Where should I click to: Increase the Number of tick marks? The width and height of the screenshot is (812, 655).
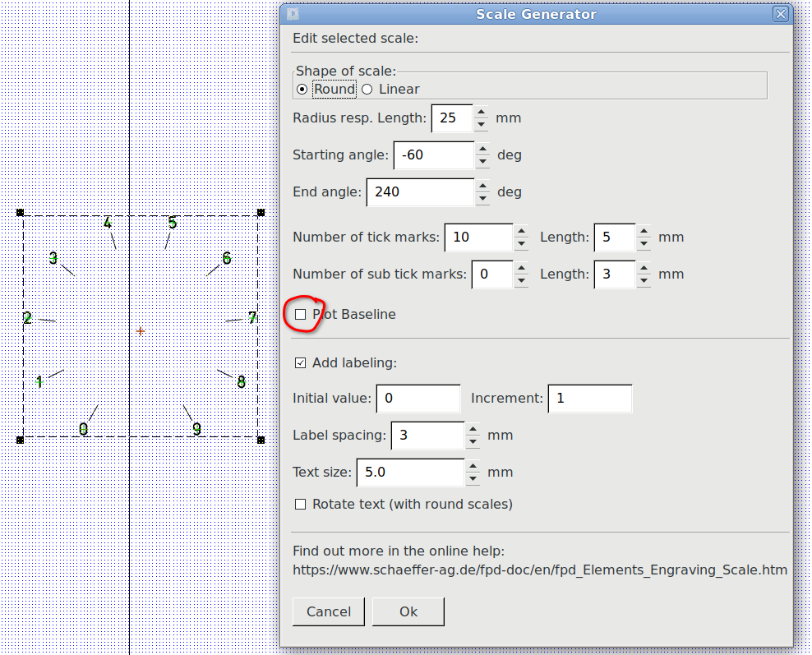tap(522, 231)
